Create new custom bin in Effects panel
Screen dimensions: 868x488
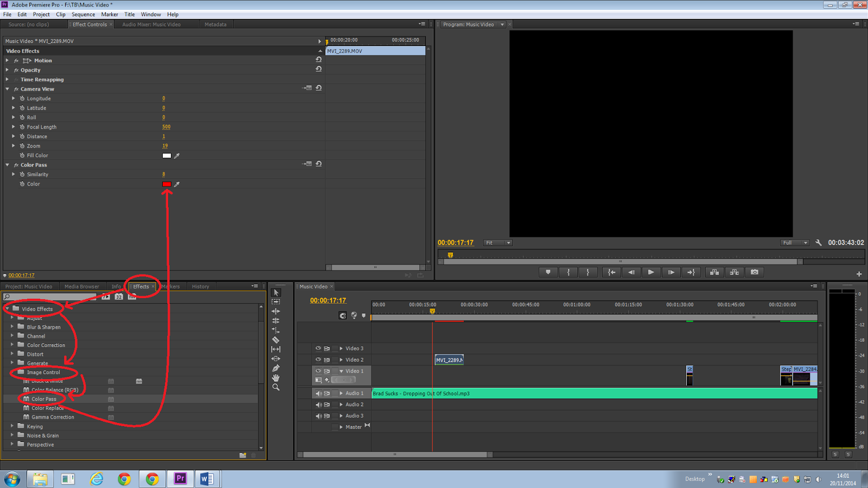(x=243, y=455)
